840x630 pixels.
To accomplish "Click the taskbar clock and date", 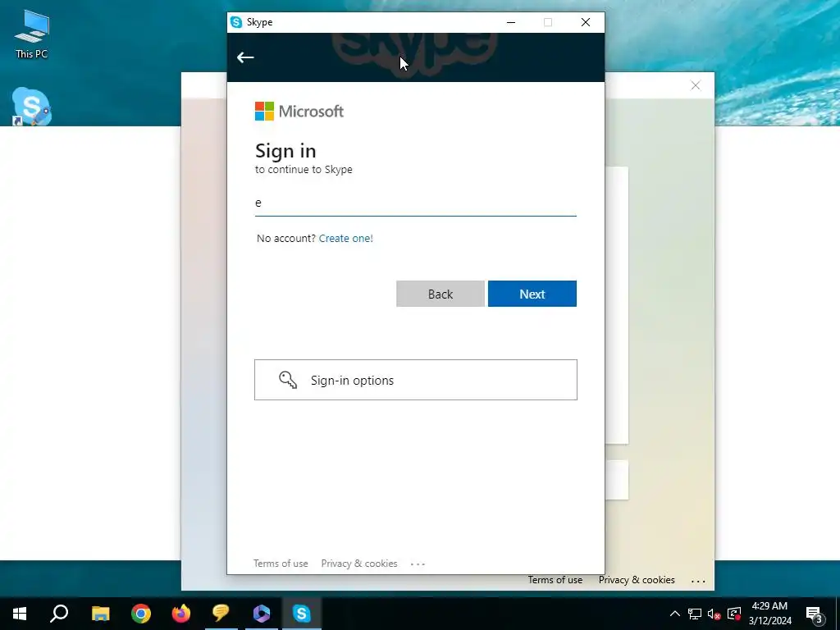I will [x=769, y=614].
